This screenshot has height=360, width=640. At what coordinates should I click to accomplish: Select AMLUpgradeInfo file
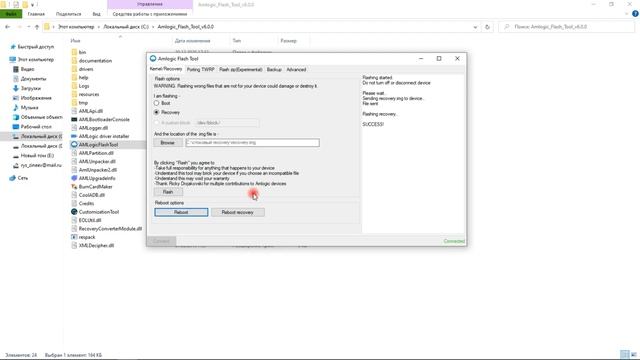point(97,178)
